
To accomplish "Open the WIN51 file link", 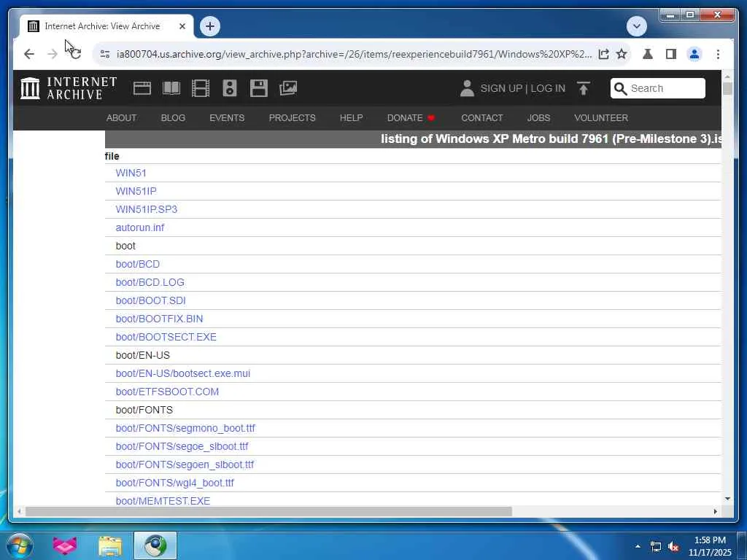I will click(x=131, y=173).
